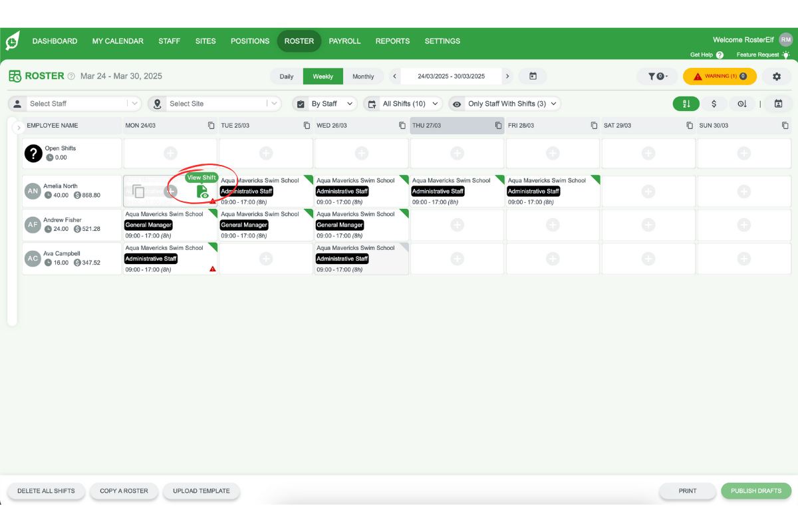Open the All Shifts (10) dropdown

tap(403, 103)
